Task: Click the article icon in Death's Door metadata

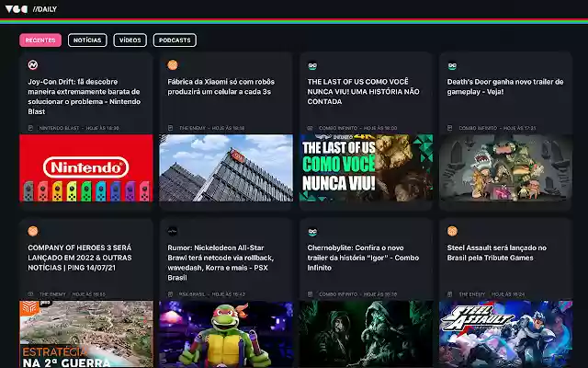Action: 450,128
